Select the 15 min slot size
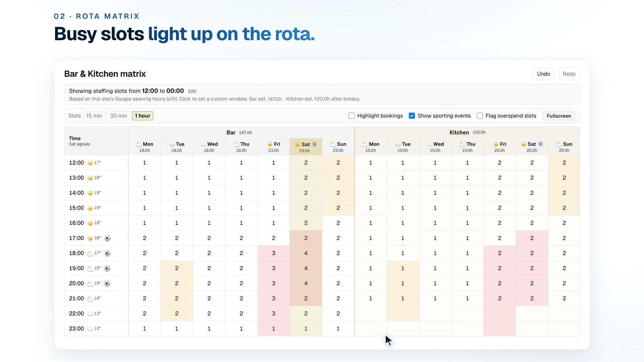Screen dimensions: 644x362 (x=94, y=116)
